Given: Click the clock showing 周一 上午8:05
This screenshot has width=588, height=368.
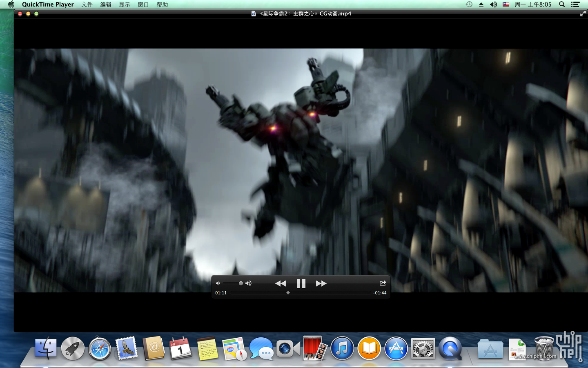Looking at the screenshot, I should tap(533, 4).
